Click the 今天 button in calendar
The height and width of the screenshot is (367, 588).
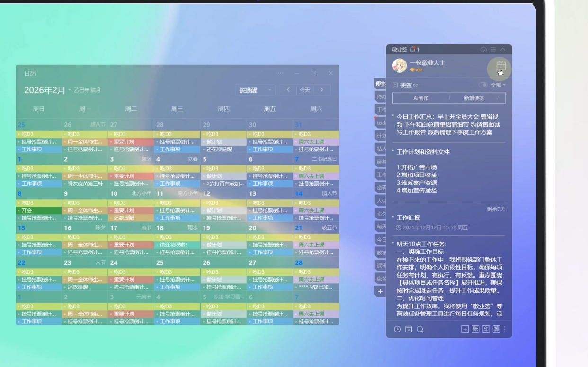[305, 90]
